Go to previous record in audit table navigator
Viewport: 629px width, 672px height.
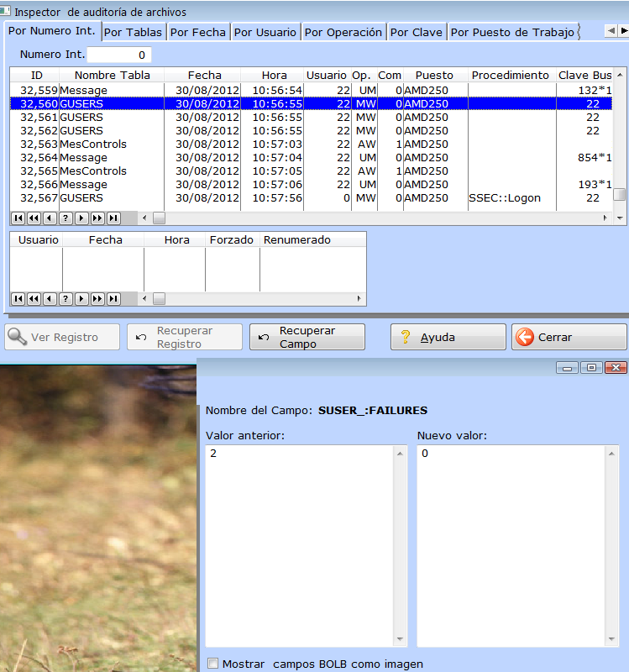[50, 218]
